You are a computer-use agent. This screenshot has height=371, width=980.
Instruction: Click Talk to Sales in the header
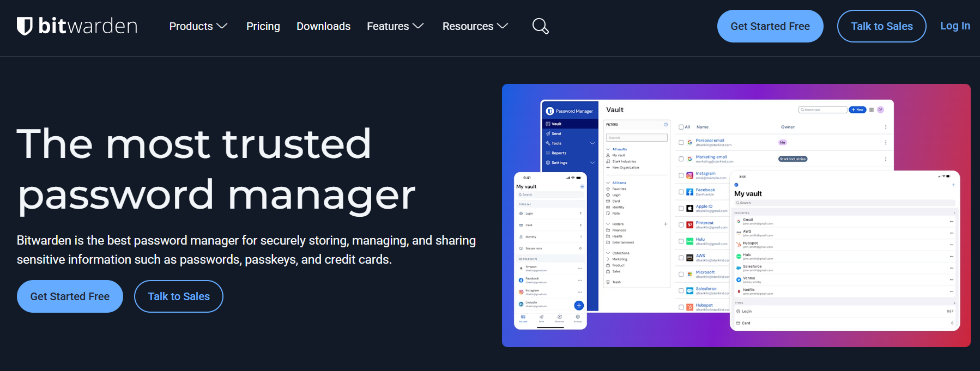(882, 26)
